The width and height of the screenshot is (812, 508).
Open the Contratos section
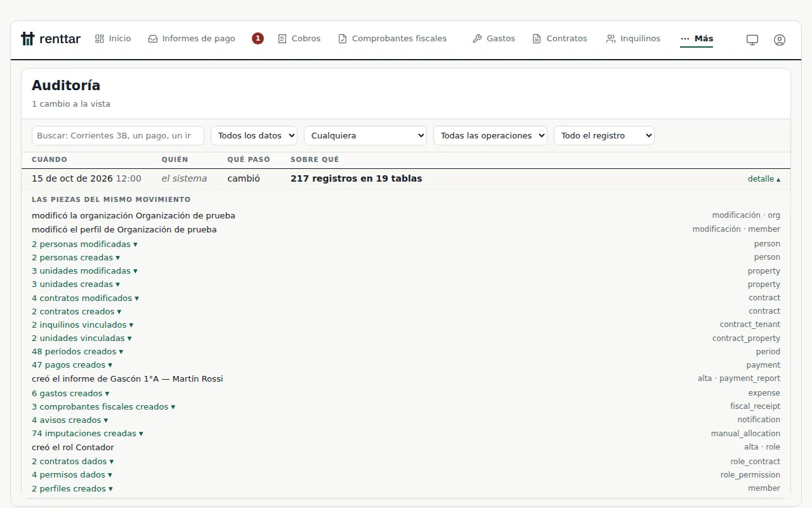[560, 39]
